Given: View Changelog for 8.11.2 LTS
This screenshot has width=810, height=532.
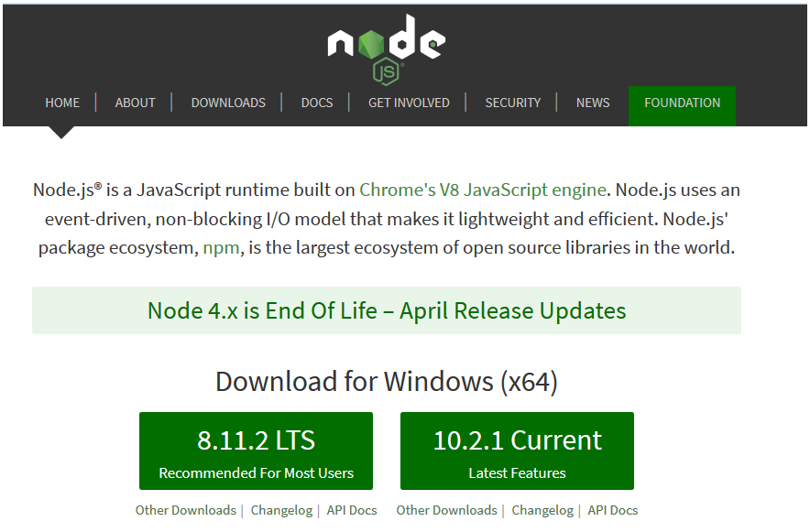Looking at the screenshot, I should [x=281, y=510].
